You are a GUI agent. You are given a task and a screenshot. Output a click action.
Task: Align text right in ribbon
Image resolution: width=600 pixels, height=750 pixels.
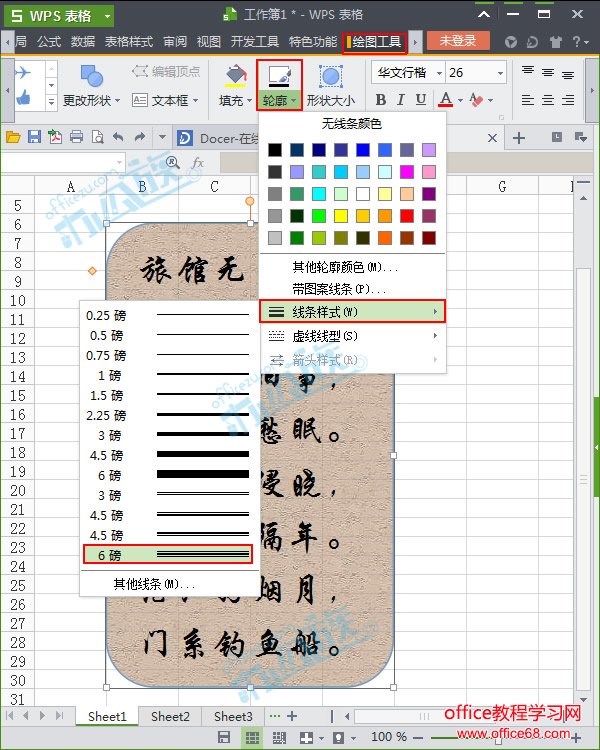click(x=568, y=100)
